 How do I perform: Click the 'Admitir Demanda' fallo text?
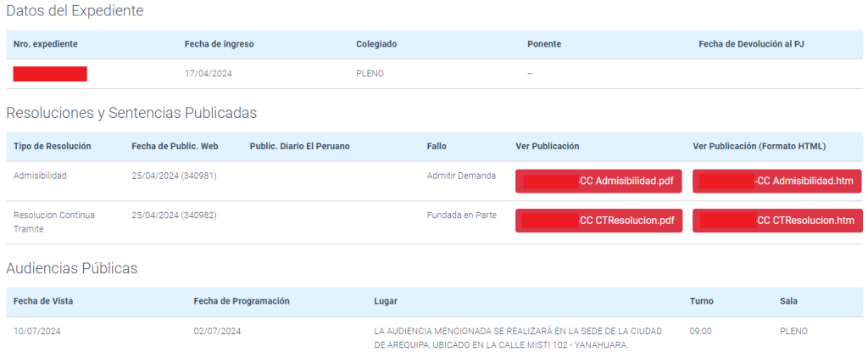click(x=461, y=176)
